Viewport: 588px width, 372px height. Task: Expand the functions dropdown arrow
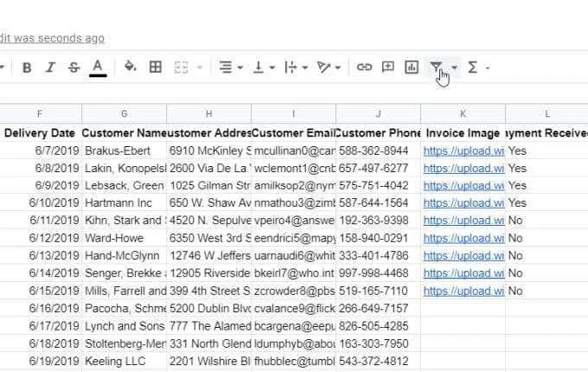pos(488,67)
